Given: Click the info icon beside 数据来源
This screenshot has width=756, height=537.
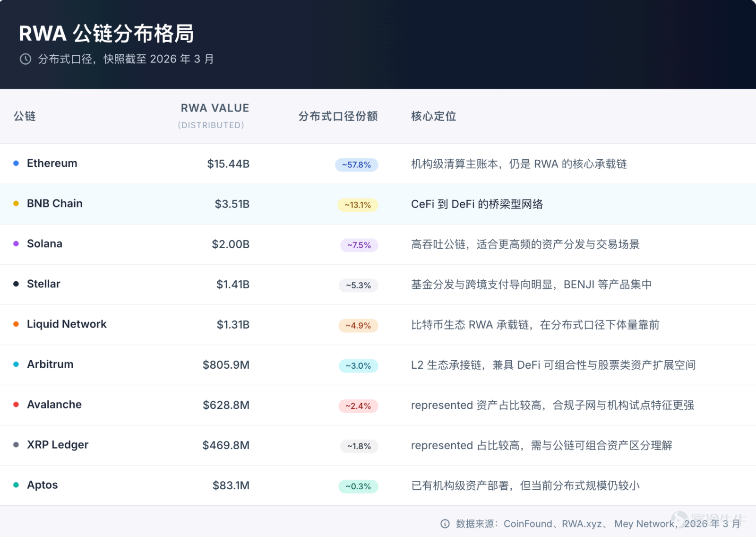Looking at the screenshot, I should 445,524.
